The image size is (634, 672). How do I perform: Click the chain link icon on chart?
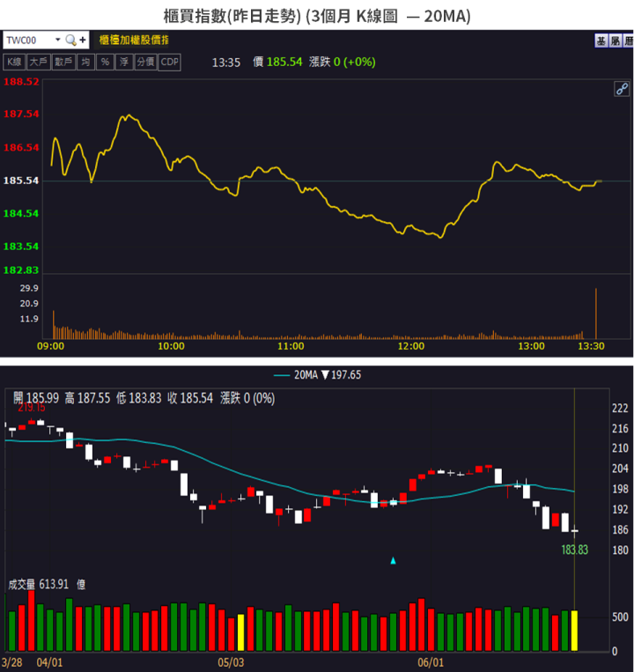[x=622, y=89]
